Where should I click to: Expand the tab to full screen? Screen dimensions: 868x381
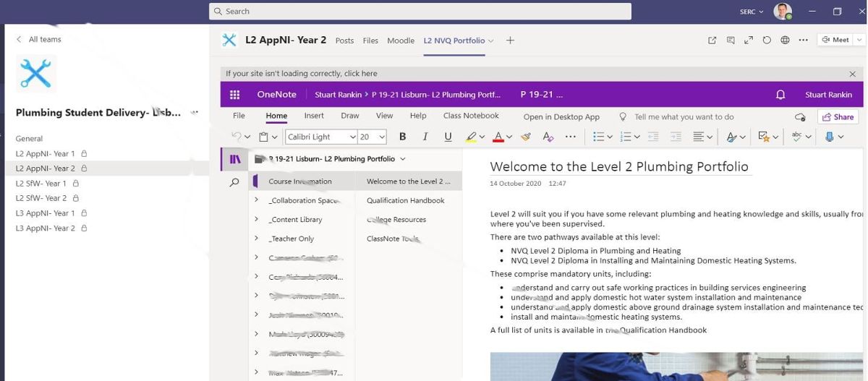pos(749,40)
